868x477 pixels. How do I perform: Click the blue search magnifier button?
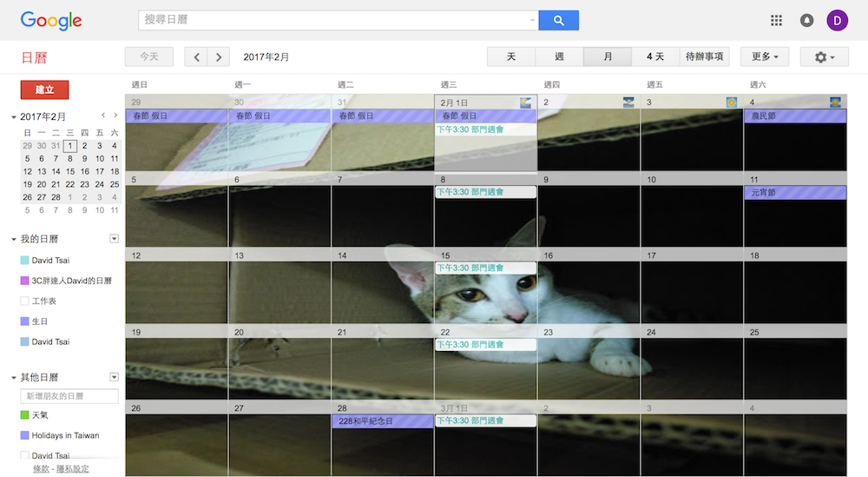[558, 21]
